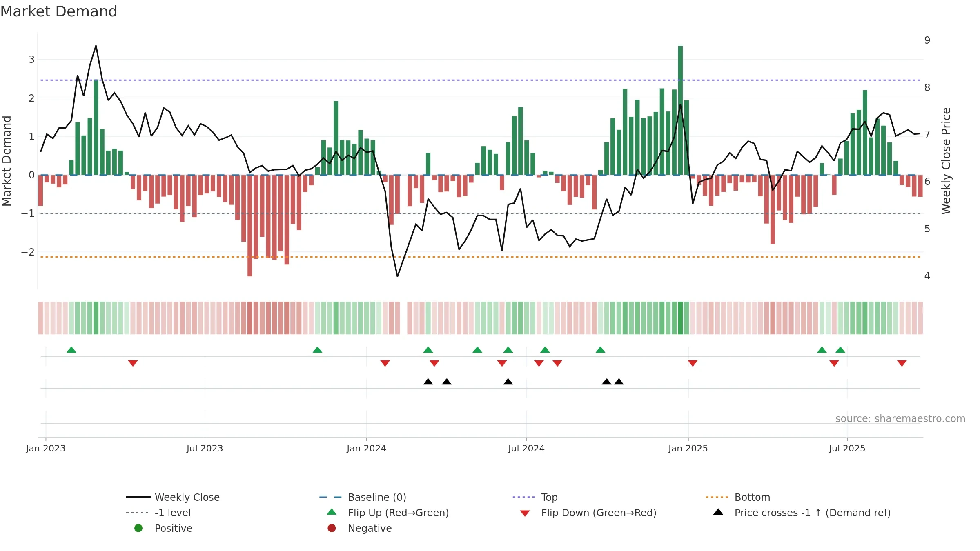Click the Jul 2024 axis label
Image resolution: width=980 pixels, height=551 pixels.
[x=526, y=448]
